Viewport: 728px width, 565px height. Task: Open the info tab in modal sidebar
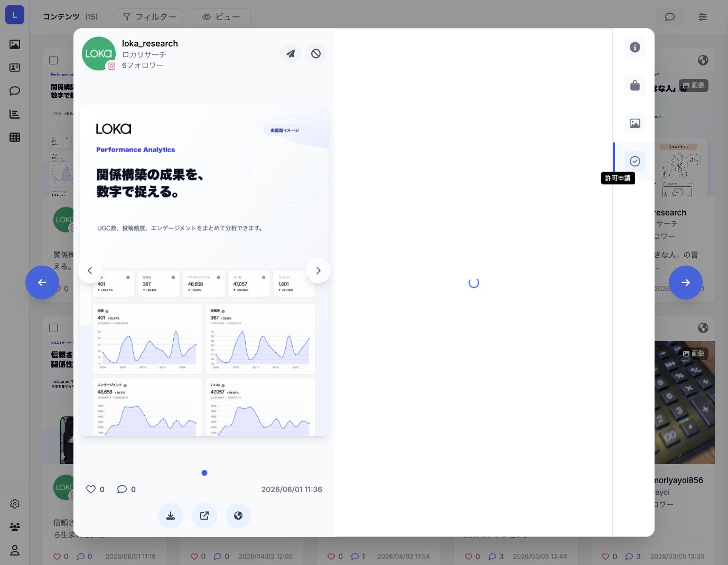[635, 47]
